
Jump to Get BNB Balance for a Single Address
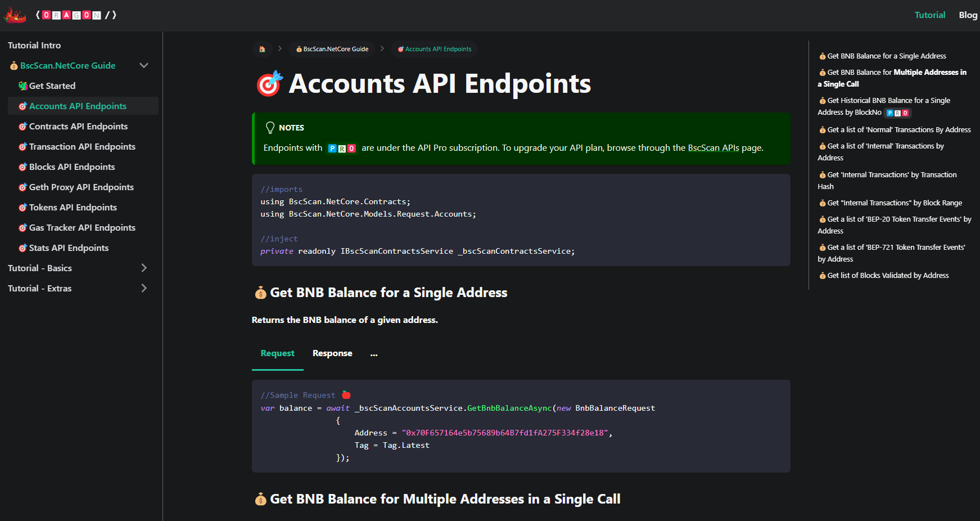coord(882,56)
